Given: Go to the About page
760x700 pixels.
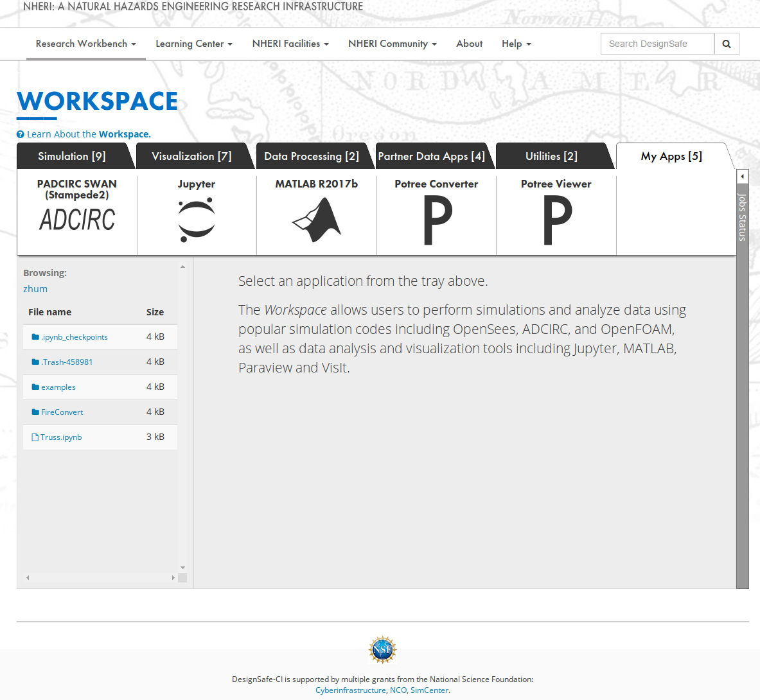Looking at the screenshot, I should 469,44.
